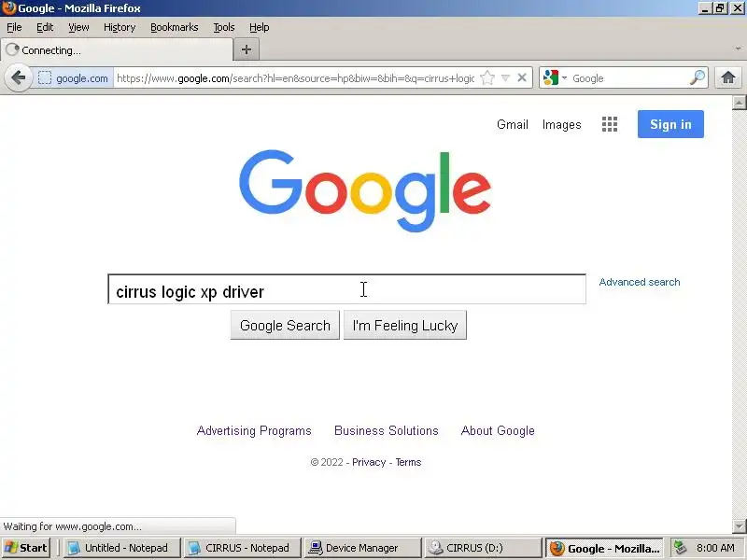
Task: Click the Gmail link
Action: tap(513, 125)
